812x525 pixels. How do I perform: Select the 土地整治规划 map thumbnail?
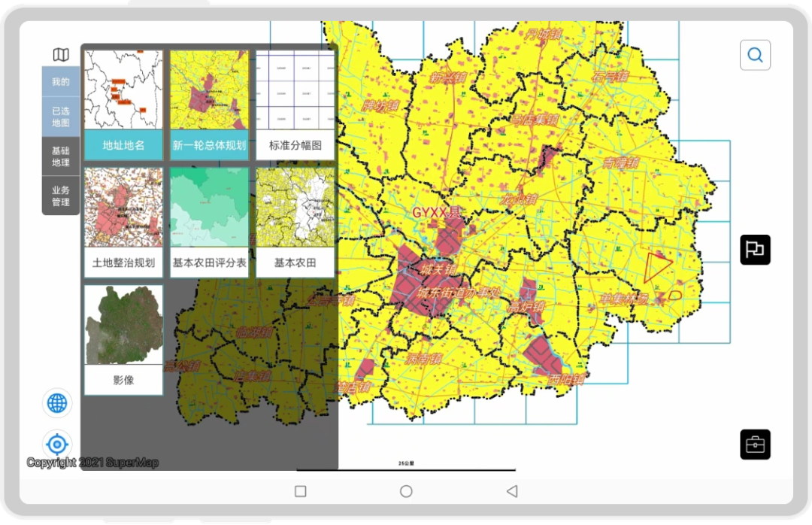123,223
